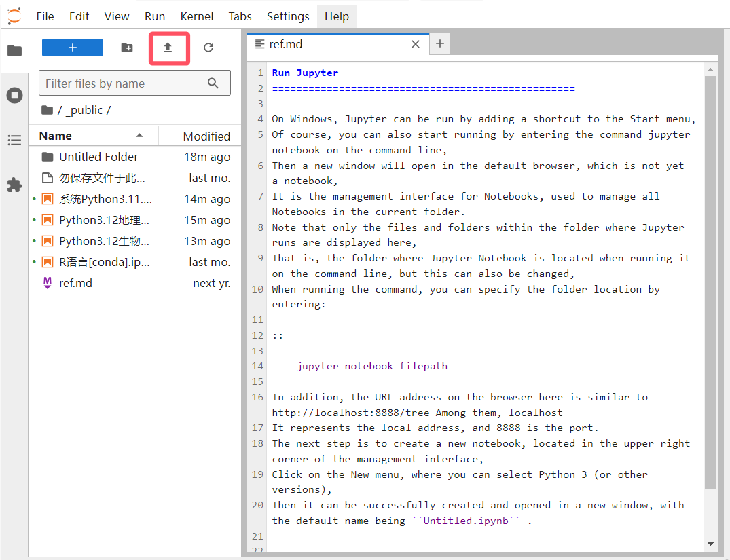Viewport: 730px width, 560px height.
Task: Open the Extension Manager puzzle icon
Action: coord(14,185)
